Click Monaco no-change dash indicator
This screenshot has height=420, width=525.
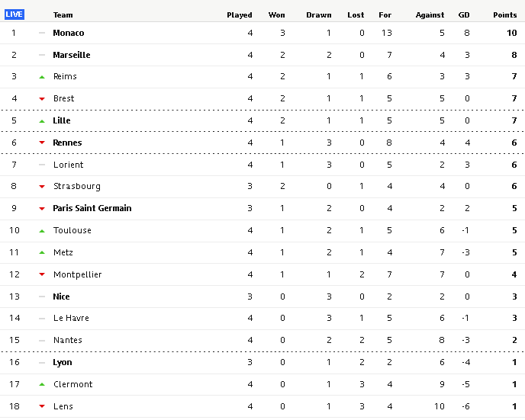coord(42,33)
